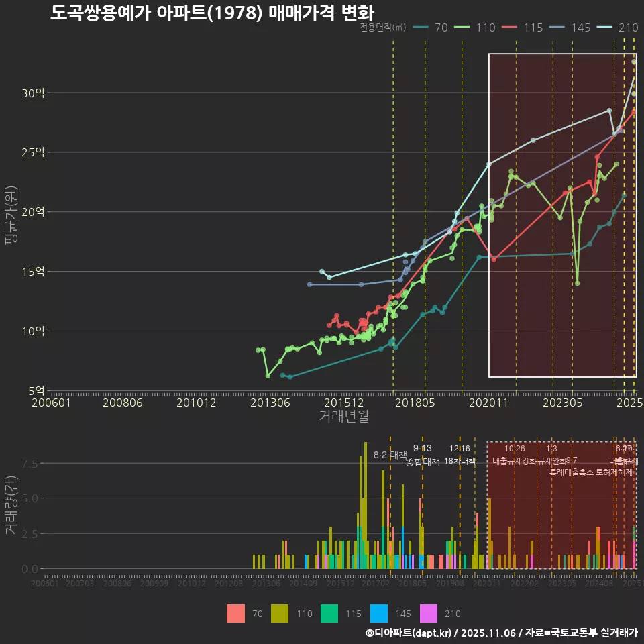The height and width of the screenshot is (644, 644).
Task: Click the 전용면적(㎡) legend title
Action: (382, 28)
